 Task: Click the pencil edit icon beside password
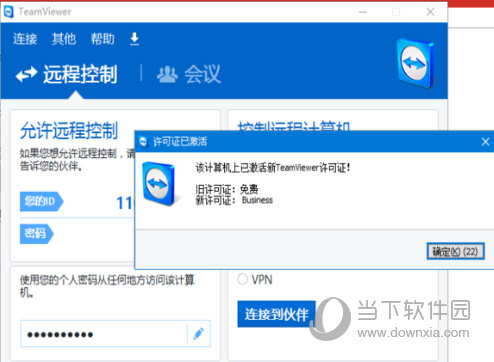pyautogui.click(x=199, y=334)
